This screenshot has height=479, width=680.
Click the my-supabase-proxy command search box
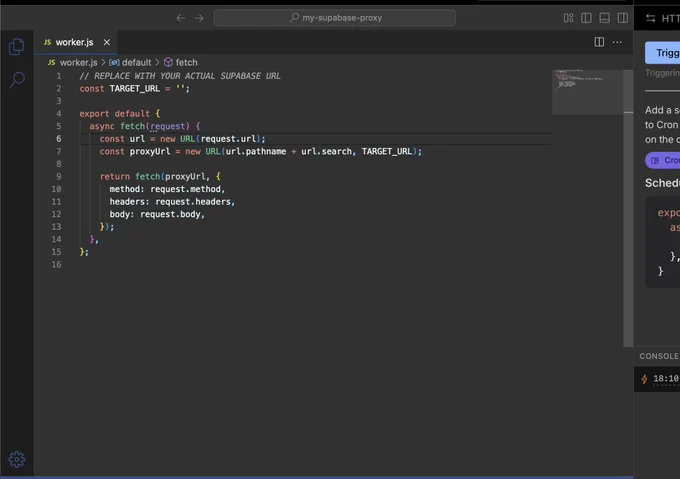[x=334, y=18]
